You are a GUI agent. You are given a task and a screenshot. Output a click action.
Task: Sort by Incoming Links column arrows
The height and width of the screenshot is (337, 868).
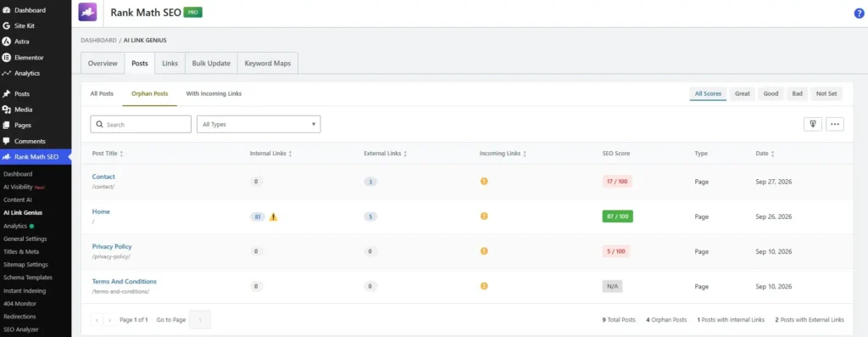click(x=525, y=154)
